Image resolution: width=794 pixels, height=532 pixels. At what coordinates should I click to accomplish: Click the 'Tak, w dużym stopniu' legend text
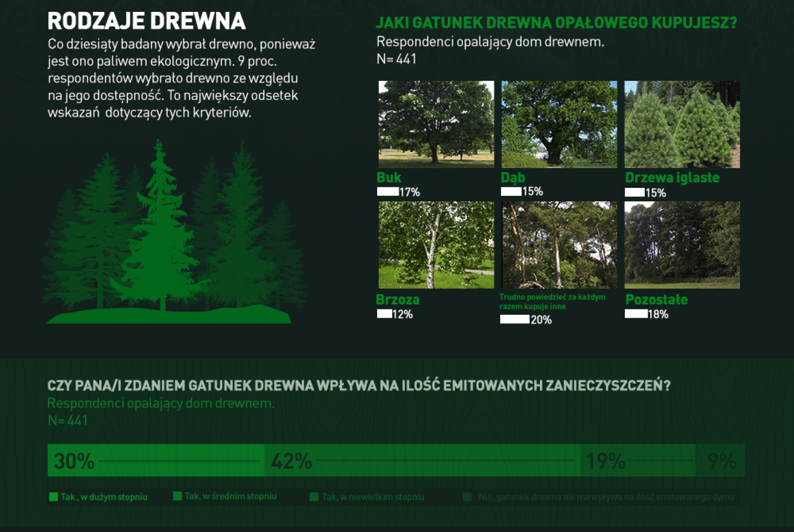(x=104, y=497)
